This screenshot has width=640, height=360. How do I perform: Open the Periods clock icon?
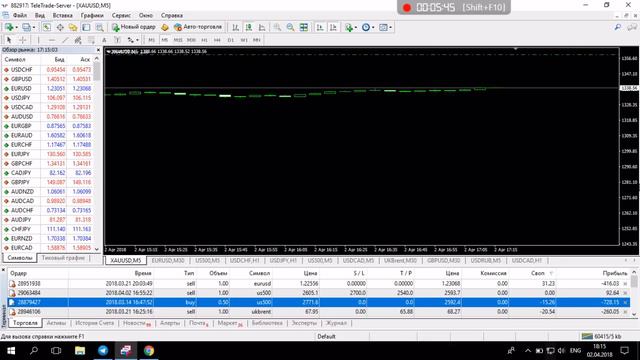click(x=366, y=27)
